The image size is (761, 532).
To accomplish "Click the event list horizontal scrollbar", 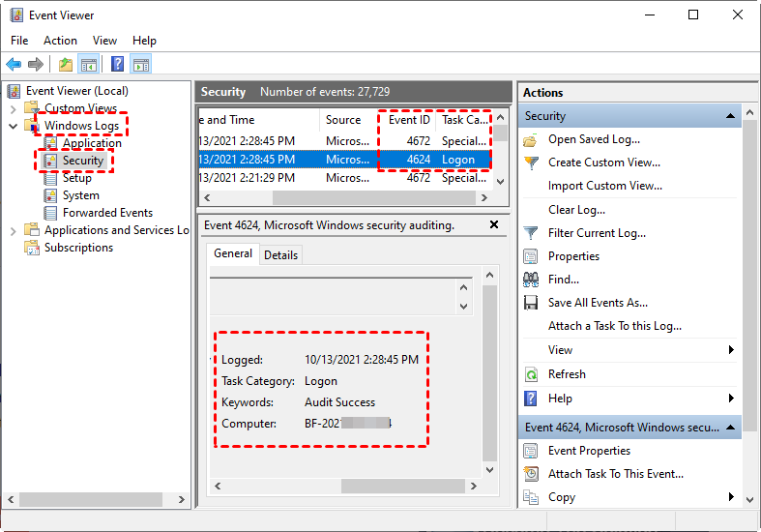I will 338,197.
